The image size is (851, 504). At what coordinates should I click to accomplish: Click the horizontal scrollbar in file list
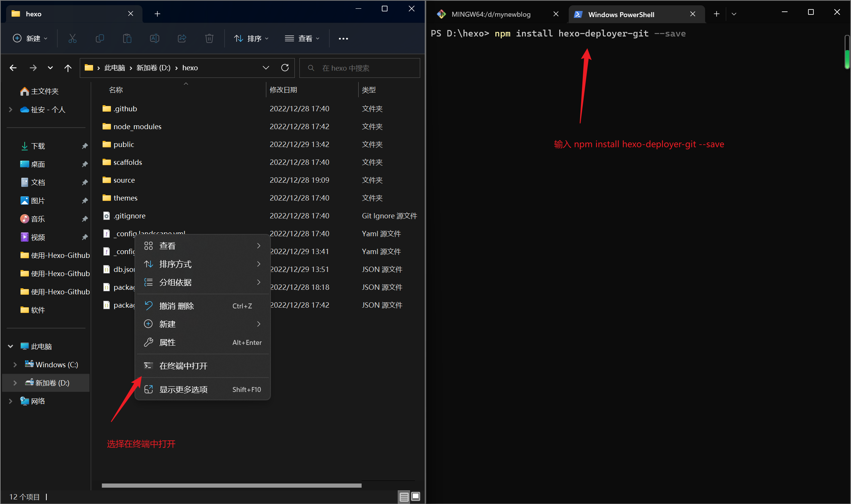[x=232, y=485]
